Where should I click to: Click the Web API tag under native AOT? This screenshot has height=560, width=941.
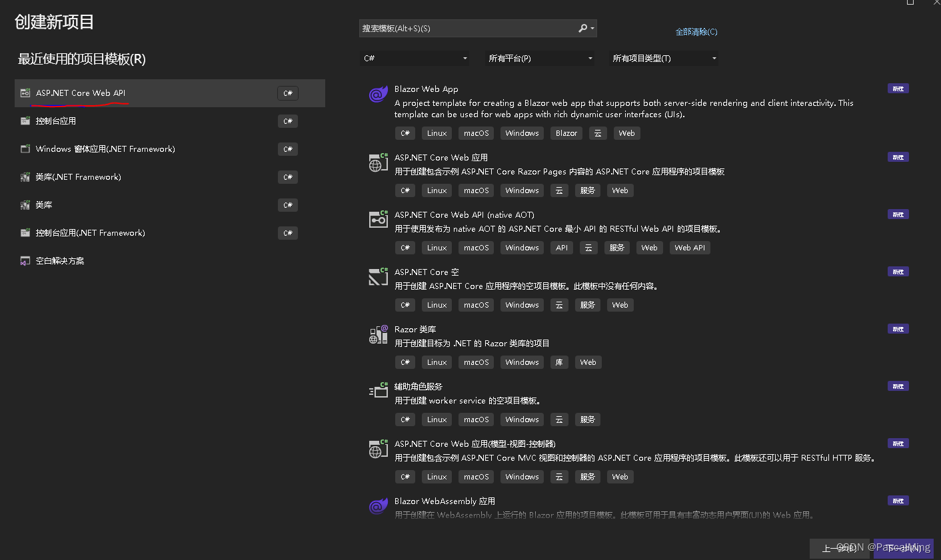(x=690, y=248)
